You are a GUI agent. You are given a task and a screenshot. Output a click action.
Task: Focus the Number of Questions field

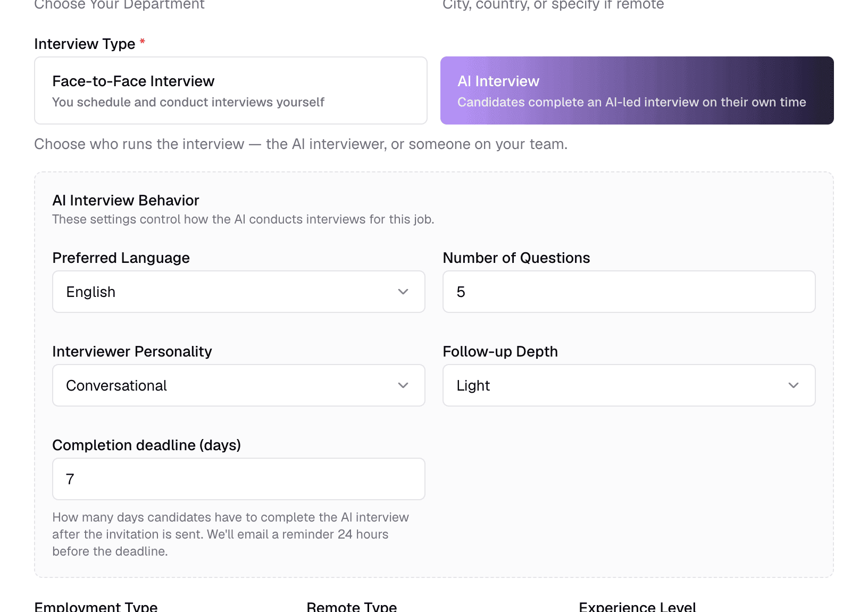point(629,292)
